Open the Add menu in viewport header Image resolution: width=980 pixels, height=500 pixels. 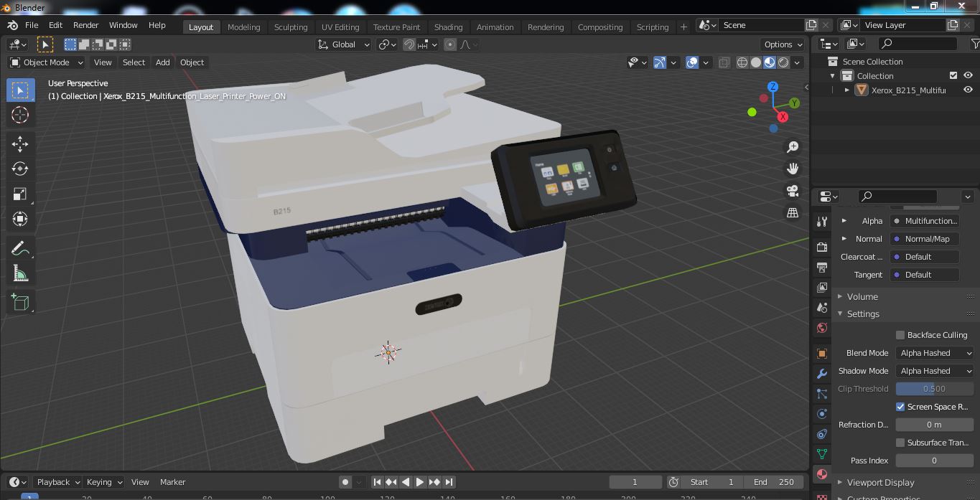point(163,62)
